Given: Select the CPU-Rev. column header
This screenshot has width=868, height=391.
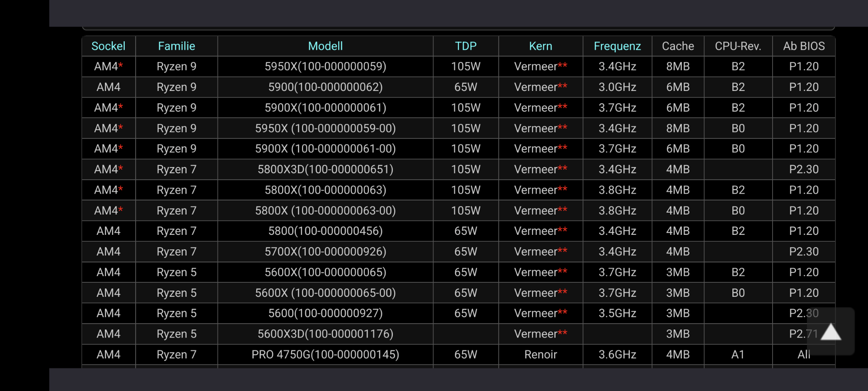Looking at the screenshot, I should click(x=738, y=46).
